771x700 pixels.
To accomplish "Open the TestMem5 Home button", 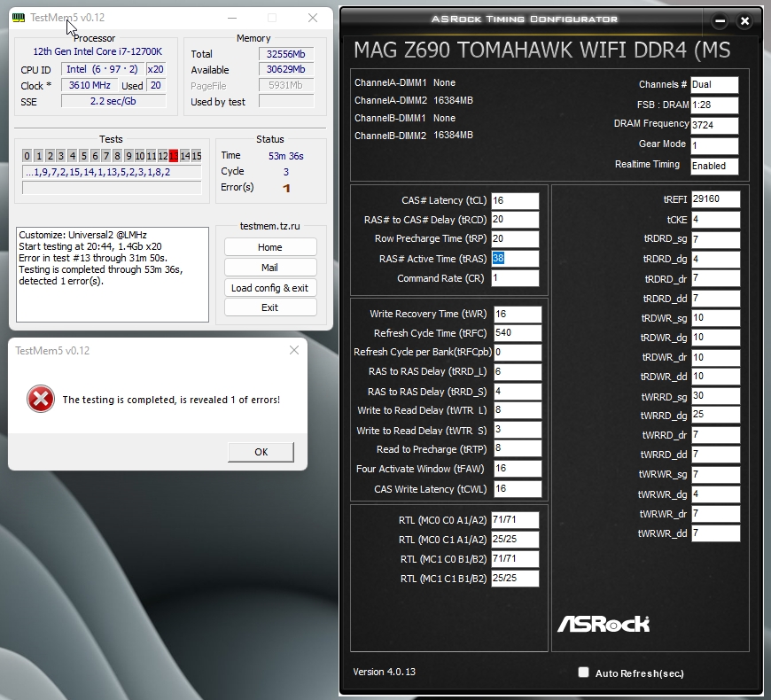I will [x=270, y=247].
